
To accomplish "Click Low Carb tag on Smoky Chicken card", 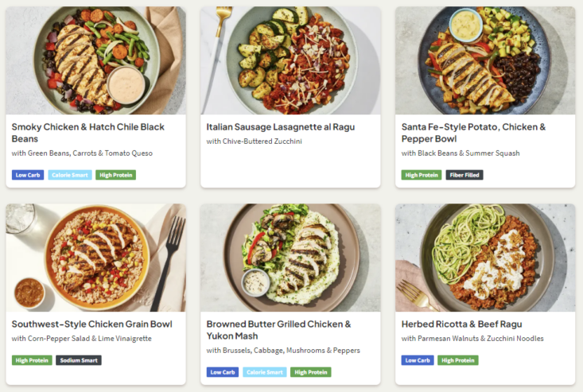I will pyautogui.click(x=28, y=175).
